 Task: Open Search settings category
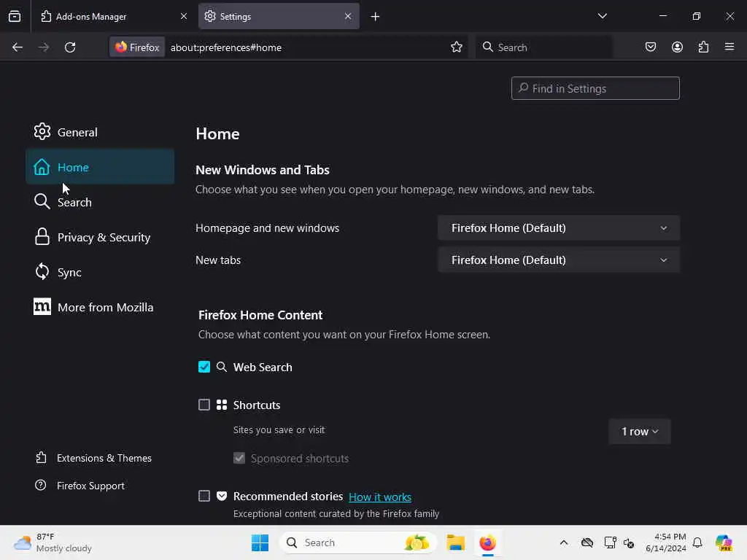(100, 203)
